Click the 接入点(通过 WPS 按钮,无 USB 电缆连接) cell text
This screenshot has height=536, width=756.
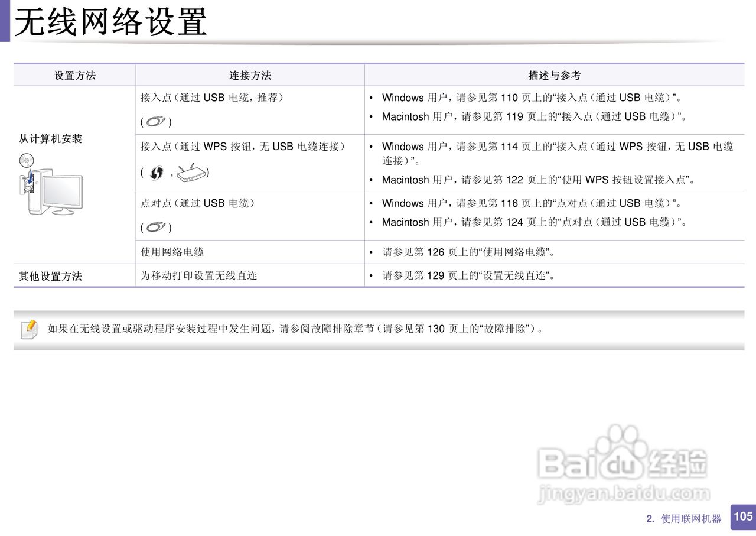click(x=243, y=146)
